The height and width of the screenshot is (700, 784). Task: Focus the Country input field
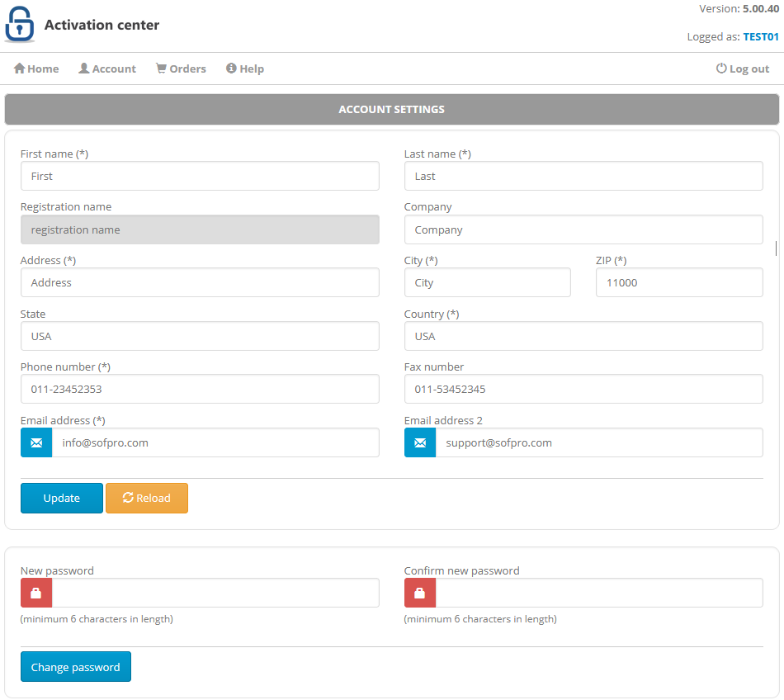583,336
